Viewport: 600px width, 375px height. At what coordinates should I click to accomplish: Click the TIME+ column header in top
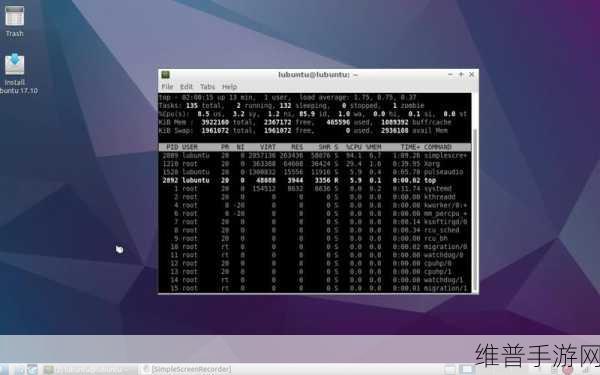[x=410, y=147]
